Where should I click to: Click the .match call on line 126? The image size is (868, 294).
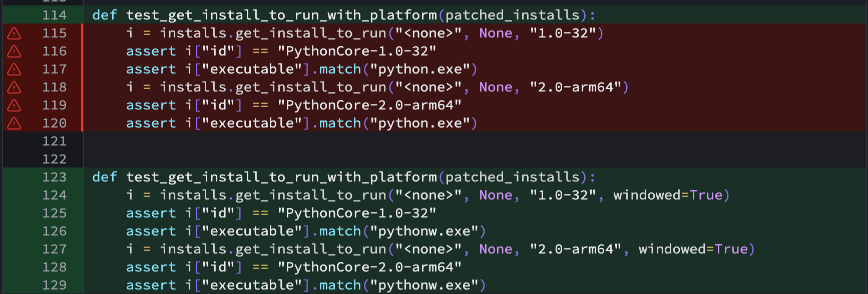(336, 231)
